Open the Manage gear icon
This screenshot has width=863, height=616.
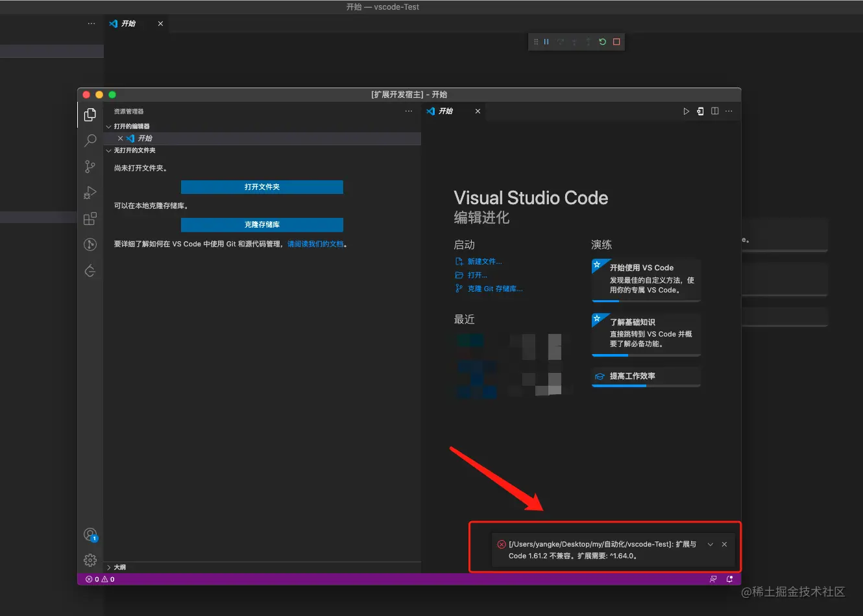90,560
